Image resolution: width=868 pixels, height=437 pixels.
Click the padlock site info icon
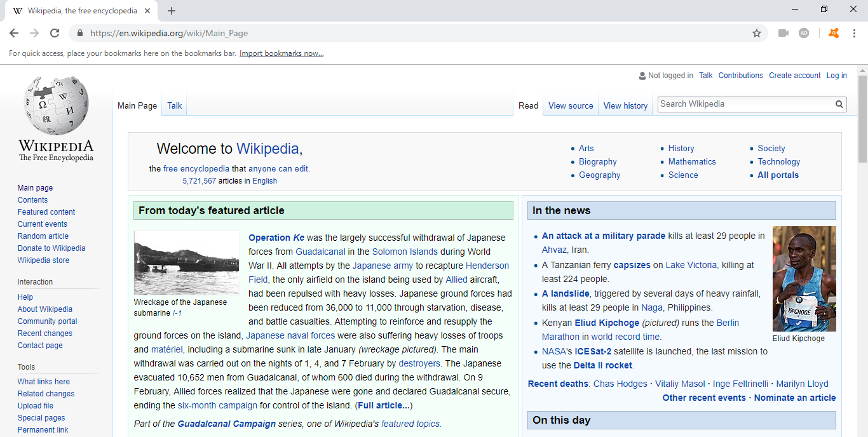80,33
